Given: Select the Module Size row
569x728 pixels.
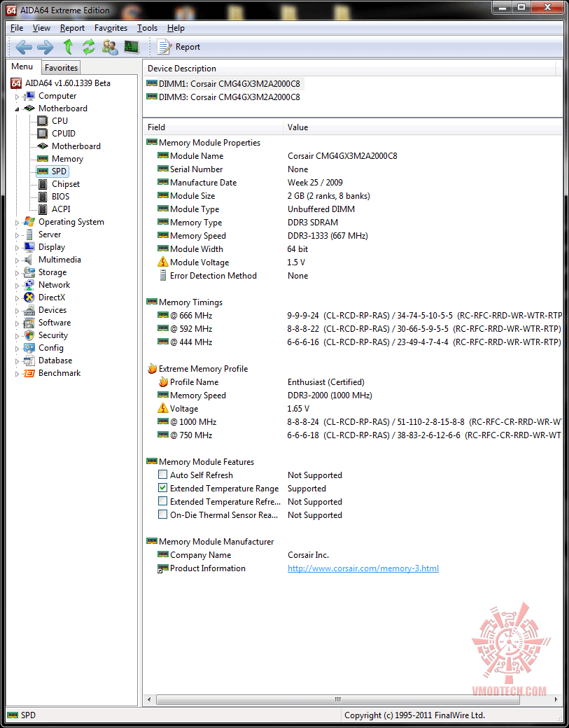Looking at the screenshot, I should (x=353, y=196).
